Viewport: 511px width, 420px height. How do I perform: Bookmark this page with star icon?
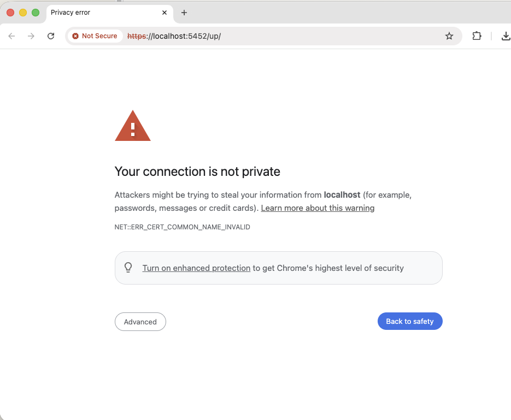[x=449, y=36]
